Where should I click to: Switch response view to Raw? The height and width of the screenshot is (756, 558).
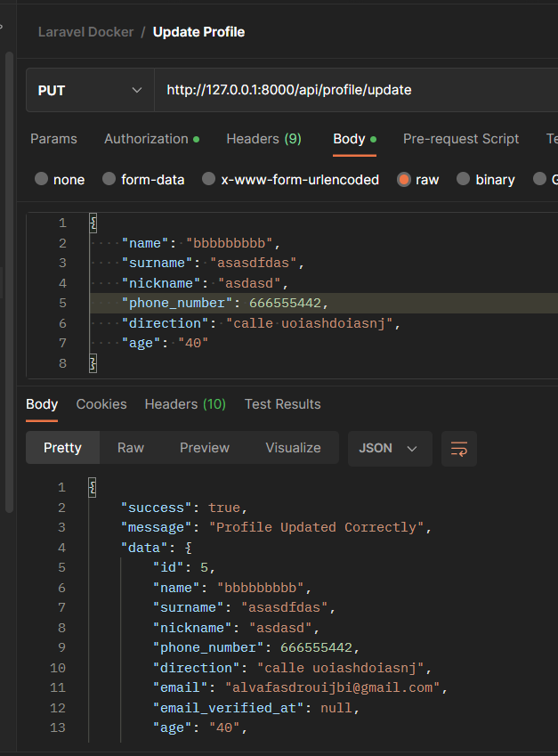pyautogui.click(x=130, y=448)
